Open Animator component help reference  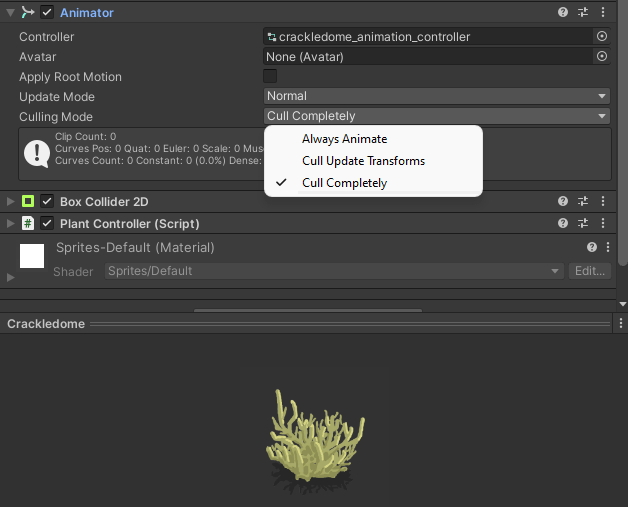564,12
